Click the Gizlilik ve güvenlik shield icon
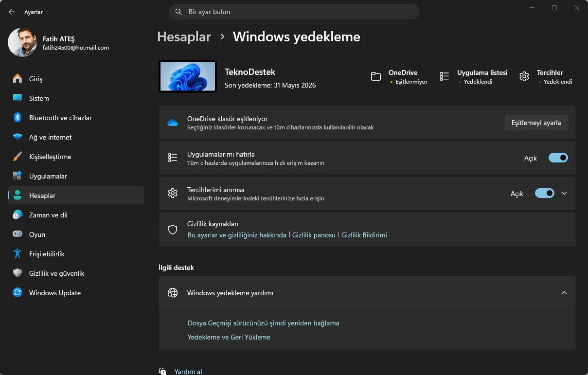The image size is (588, 375). click(18, 273)
